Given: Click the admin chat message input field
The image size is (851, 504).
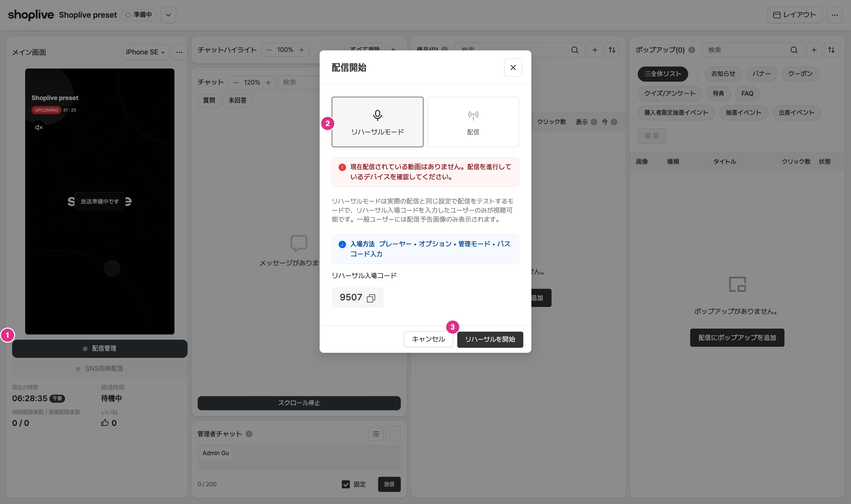Looking at the screenshot, I should pos(299,457).
